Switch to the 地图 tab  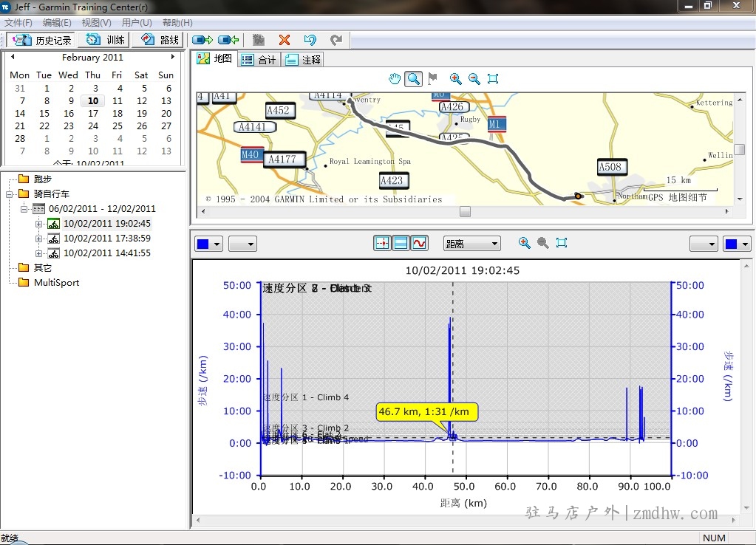pos(215,59)
